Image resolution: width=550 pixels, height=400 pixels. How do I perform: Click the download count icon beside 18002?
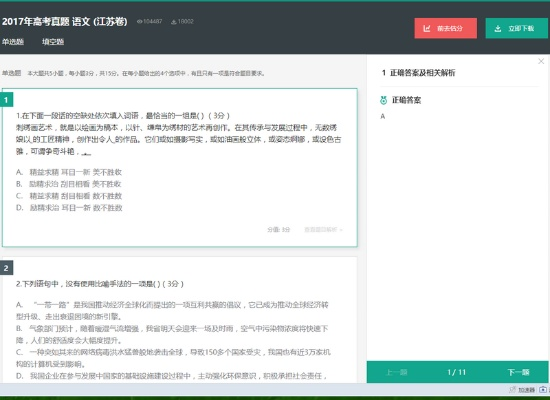[173, 22]
